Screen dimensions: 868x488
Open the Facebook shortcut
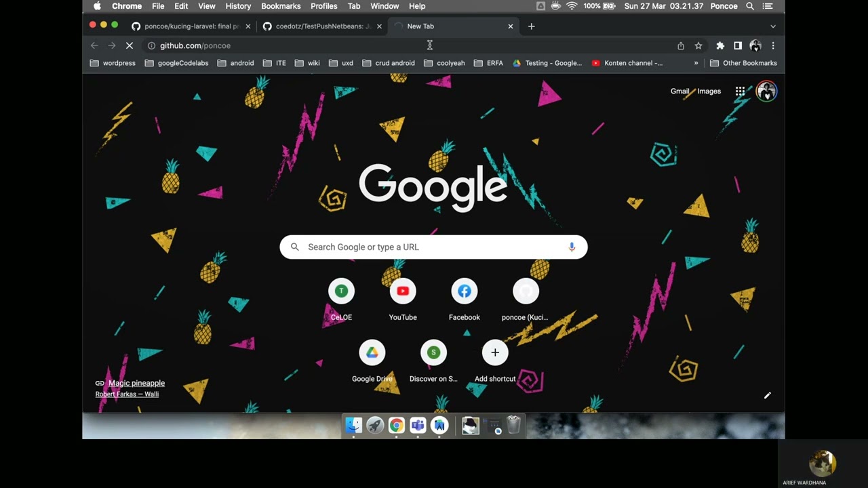(465, 300)
